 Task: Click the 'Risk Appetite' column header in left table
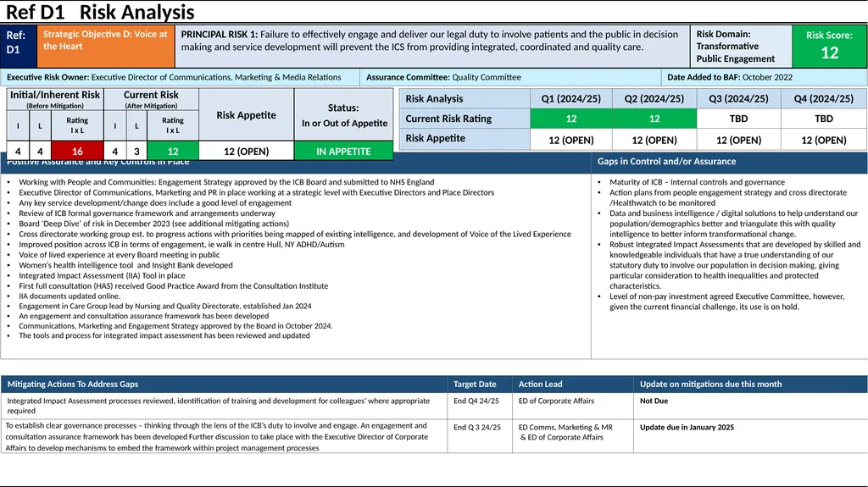[x=247, y=114]
